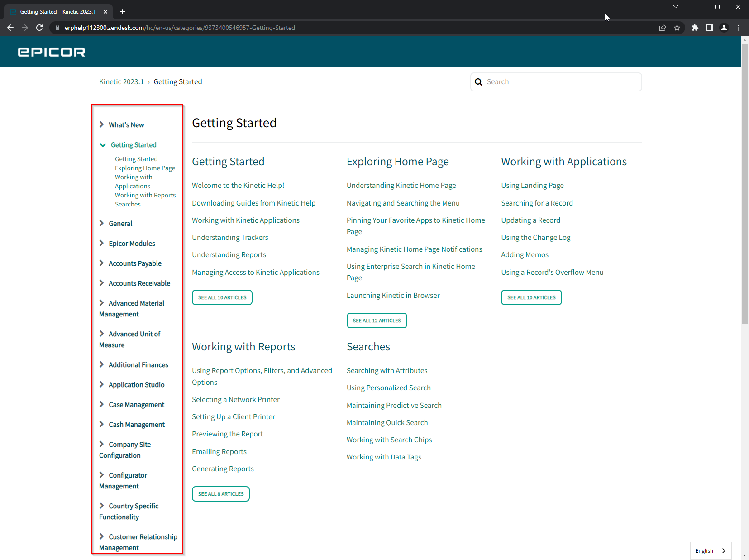Click the browser back arrow
The height and width of the screenshot is (560, 749).
click(10, 28)
